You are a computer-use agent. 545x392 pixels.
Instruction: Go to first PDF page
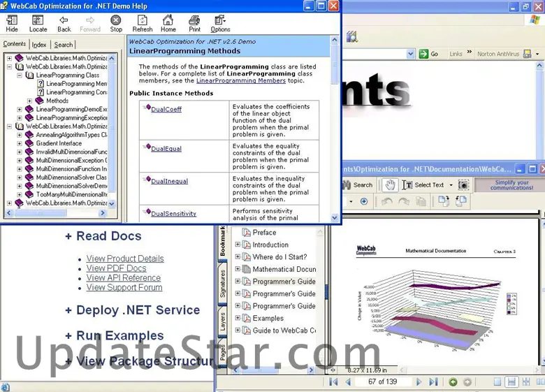[333, 382]
